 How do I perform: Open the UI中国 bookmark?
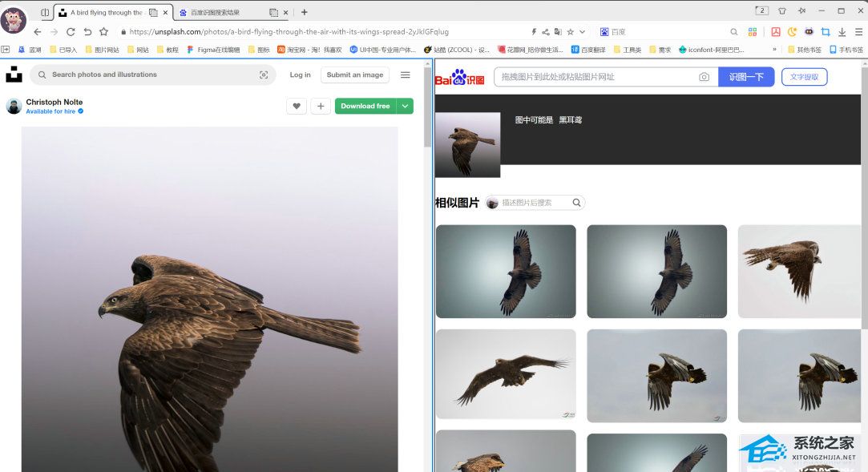click(x=382, y=50)
